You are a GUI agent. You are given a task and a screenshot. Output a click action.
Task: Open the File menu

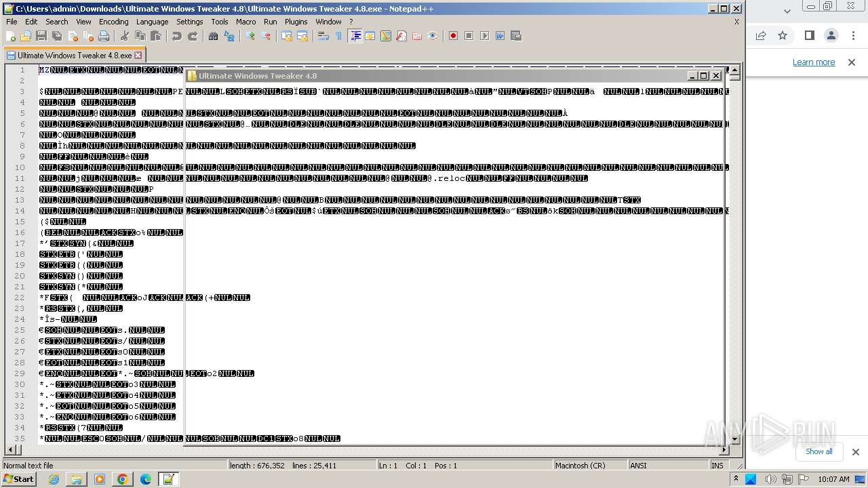pos(12,22)
